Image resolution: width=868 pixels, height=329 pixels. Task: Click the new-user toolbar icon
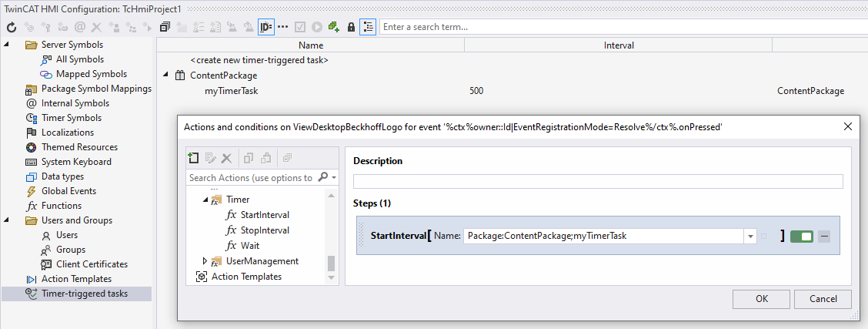point(114,27)
